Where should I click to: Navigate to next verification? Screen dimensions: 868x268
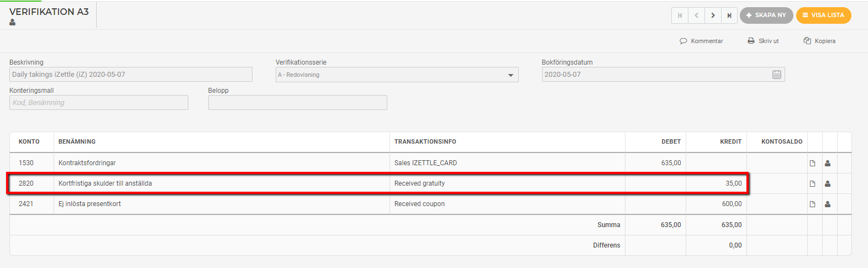[713, 15]
